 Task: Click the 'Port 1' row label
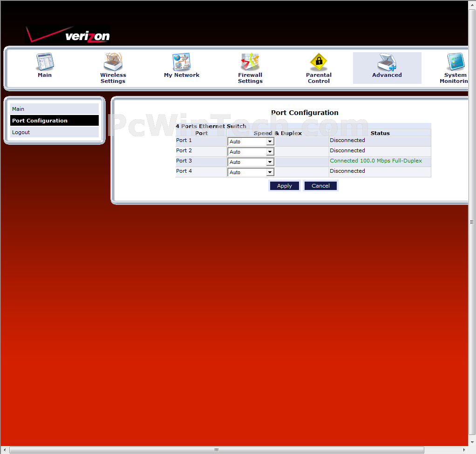coord(184,140)
